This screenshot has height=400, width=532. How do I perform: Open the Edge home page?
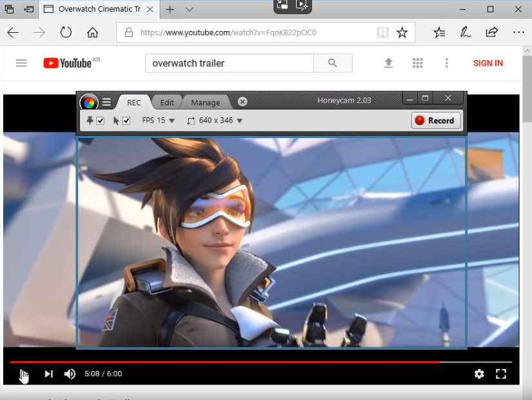(x=92, y=33)
